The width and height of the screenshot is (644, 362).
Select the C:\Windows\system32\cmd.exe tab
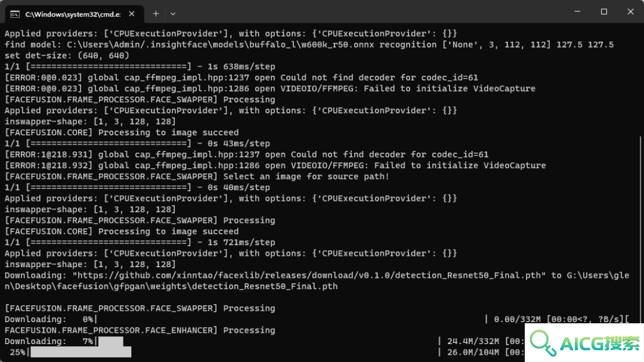[x=75, y=14]
